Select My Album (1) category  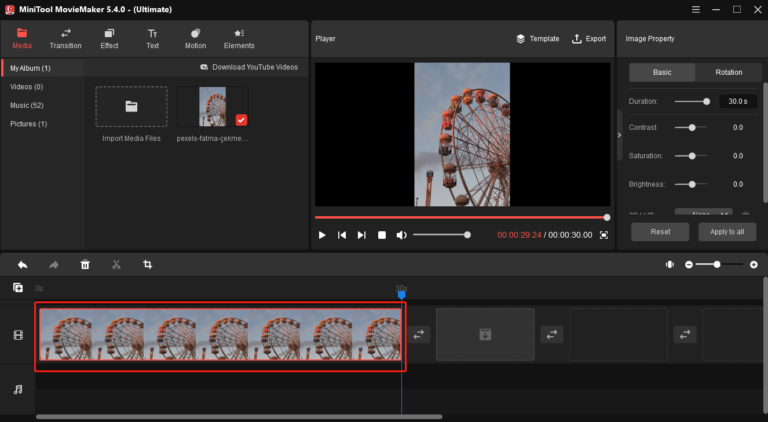[43, 68]
